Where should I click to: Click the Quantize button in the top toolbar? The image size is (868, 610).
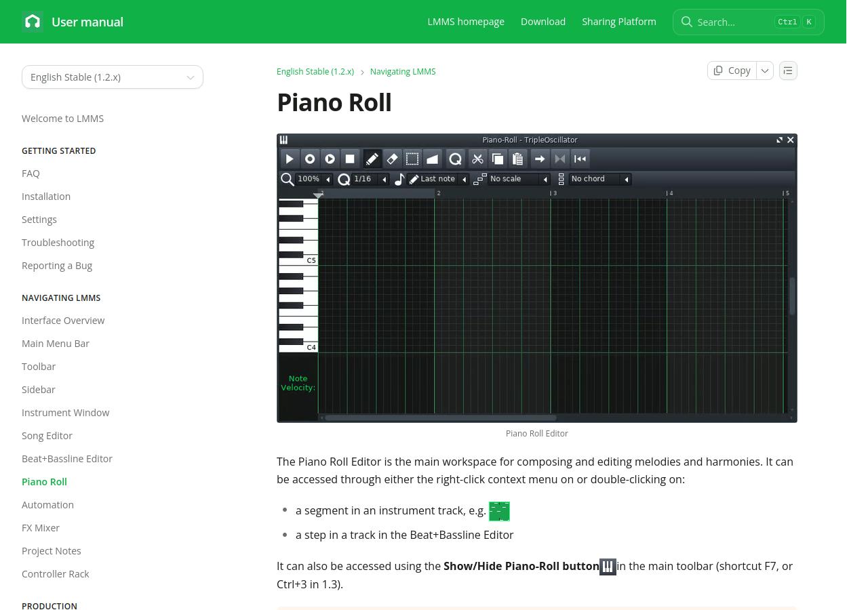coord(456,159)
